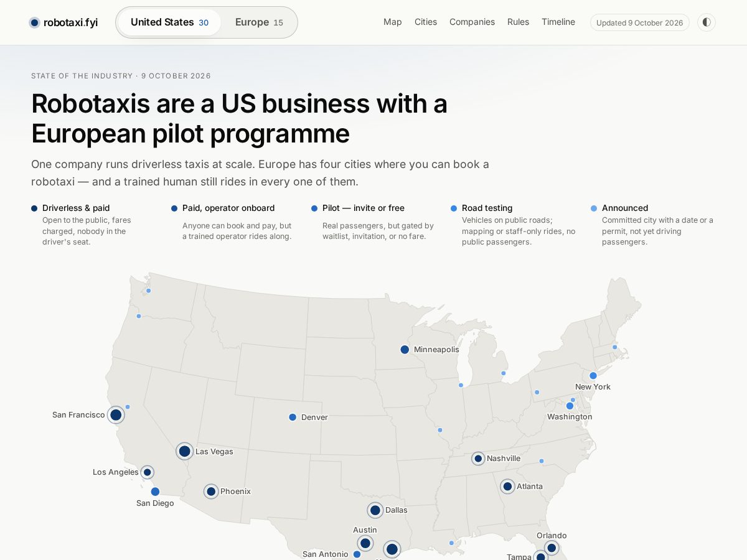Switch to the United States tab

169,22
